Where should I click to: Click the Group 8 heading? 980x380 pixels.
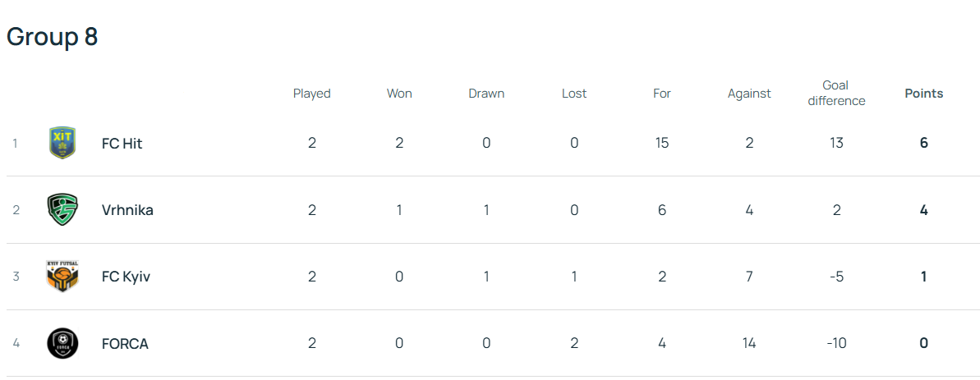coord(53,37)
